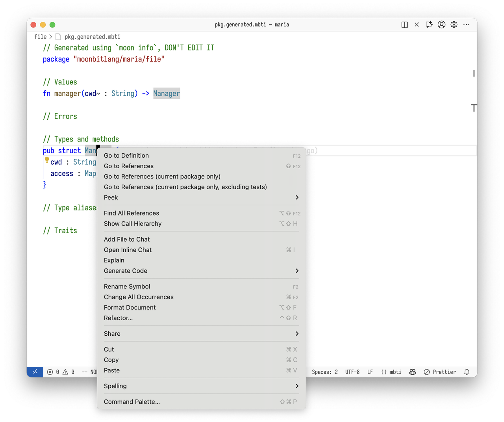
Task: Click the split editor layout icon
Action: pyautogui.click(x=404, y=24)
